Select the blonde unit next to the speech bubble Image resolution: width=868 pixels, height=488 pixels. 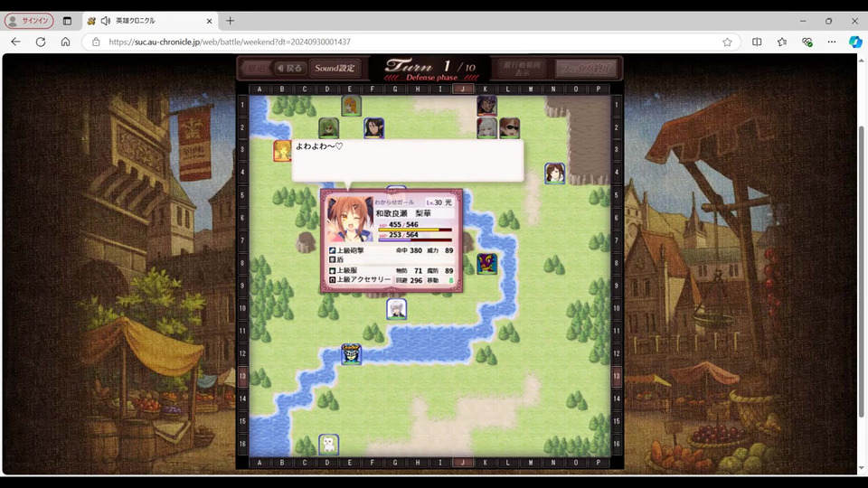tap(282, 151)
